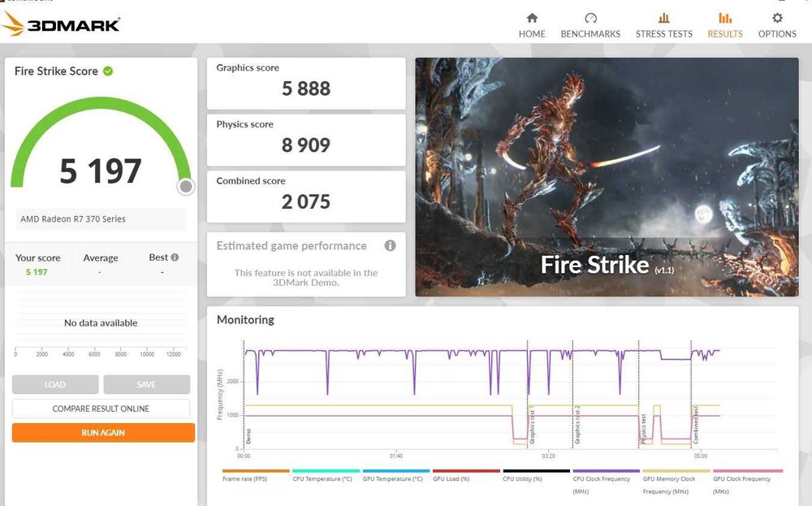Toggle GPU Memory Clock Frequency legend entry
Viewport: 812px width, 506px height.
[676, 482]
